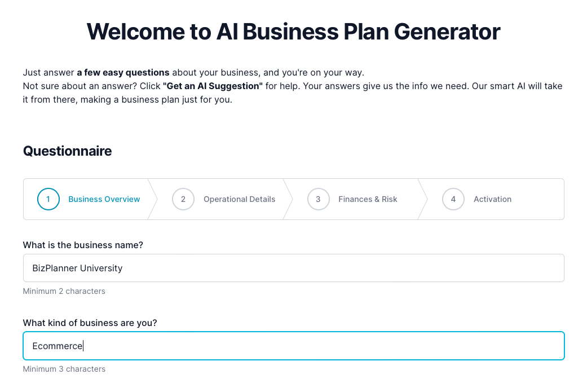Click the bold "Get an AI Suggestion" text

213,86
